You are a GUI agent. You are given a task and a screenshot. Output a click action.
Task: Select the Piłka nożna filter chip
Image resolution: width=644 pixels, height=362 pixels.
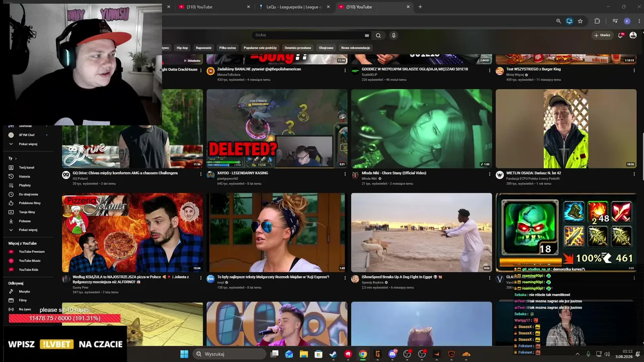[227, 48]
